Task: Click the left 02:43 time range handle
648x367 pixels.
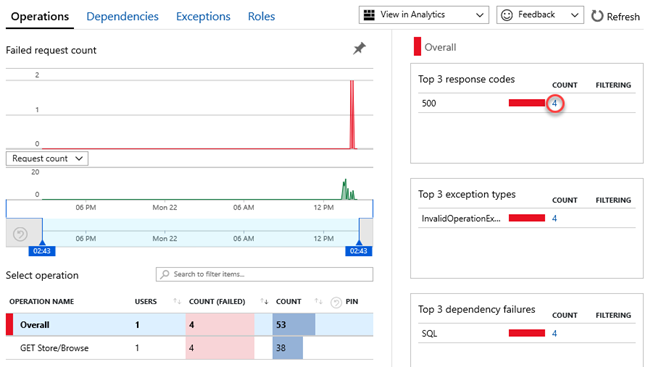Action: pyautogui.click(x=42, y=251)
